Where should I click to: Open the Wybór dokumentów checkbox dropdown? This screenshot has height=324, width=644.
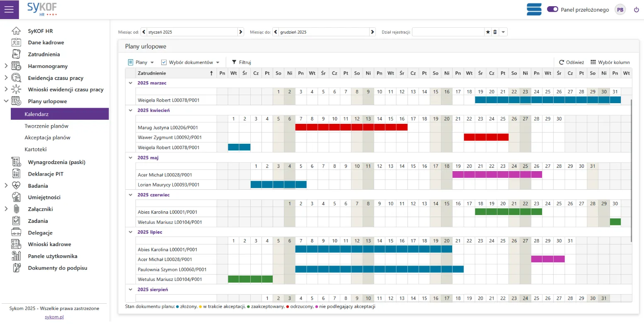[x=190, y=62]
